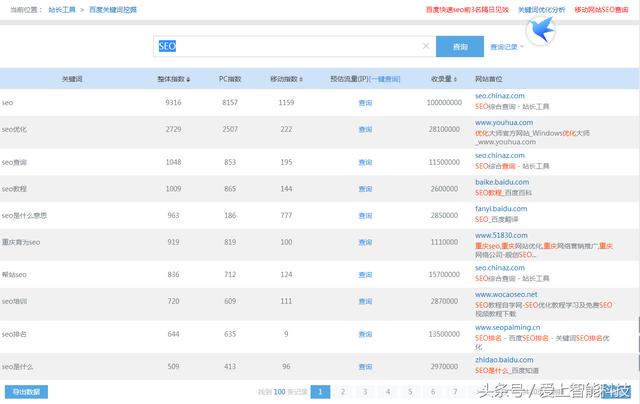
Task: Go to results page 5
Action: click(410, 392)
